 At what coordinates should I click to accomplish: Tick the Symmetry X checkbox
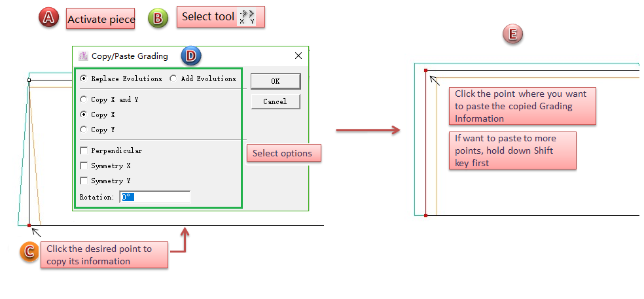83,166
